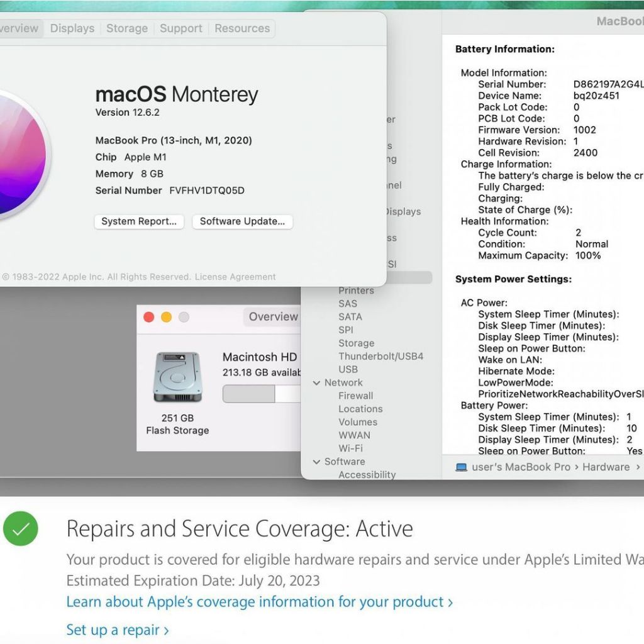Collapse the Network section in sidebar
This screenshot has height=644, width=644.
pyautogui.click(x=316, y=383)
